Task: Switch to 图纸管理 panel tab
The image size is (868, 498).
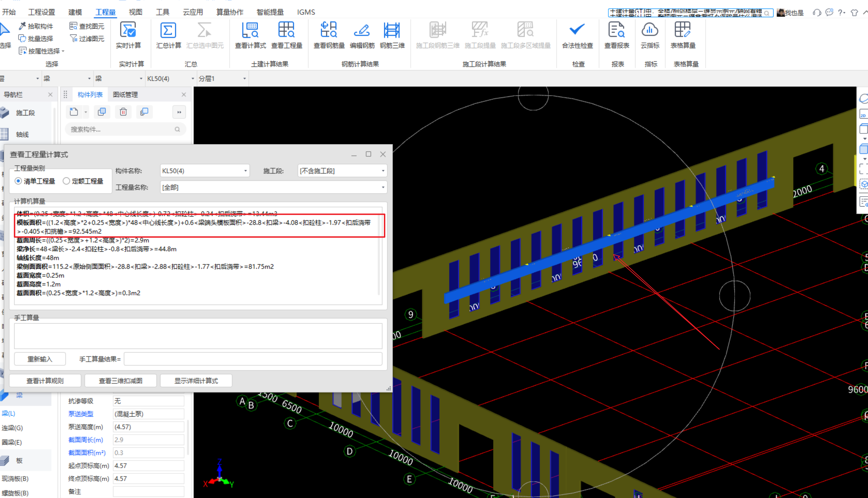Action: pos(125,94)
